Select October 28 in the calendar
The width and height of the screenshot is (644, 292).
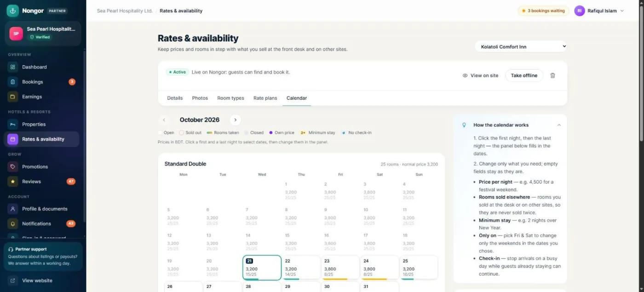pos(262,286)
